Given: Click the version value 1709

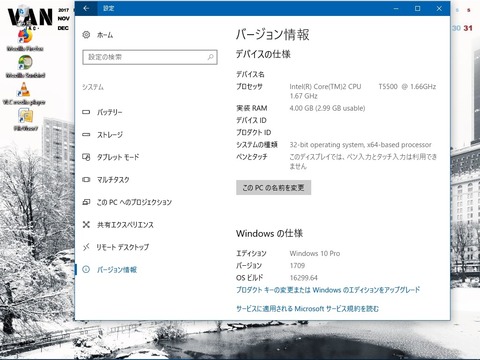Looking at the screenshot, I should pos(297,265).
